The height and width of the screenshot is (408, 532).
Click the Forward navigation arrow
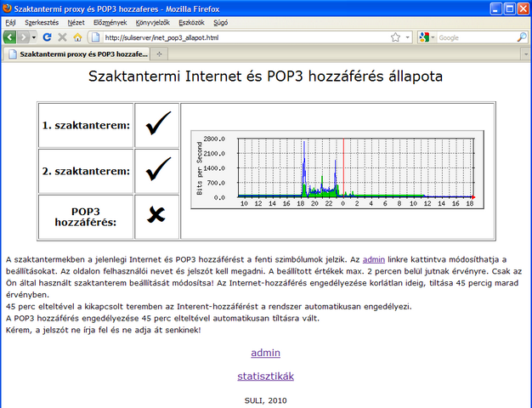point(24,37)
